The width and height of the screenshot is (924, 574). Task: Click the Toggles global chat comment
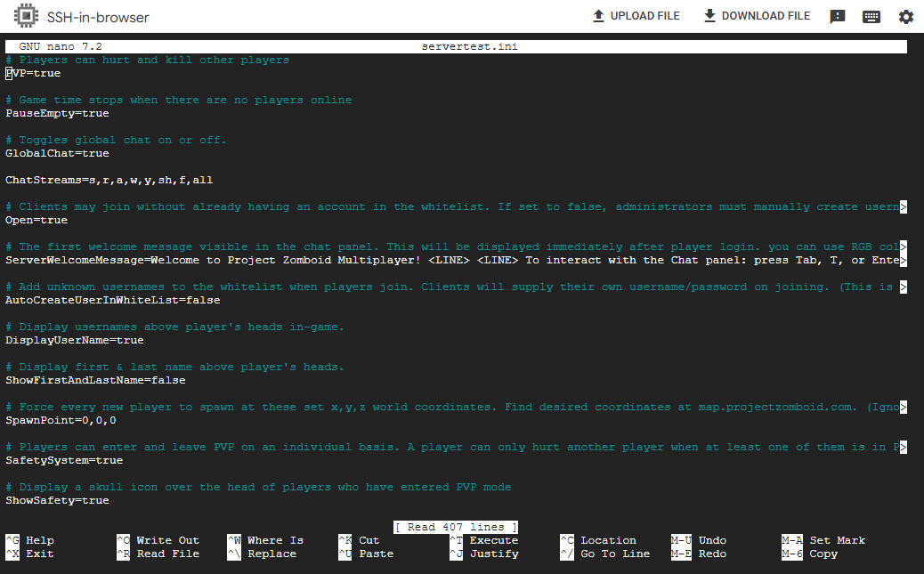pos(116,141)
